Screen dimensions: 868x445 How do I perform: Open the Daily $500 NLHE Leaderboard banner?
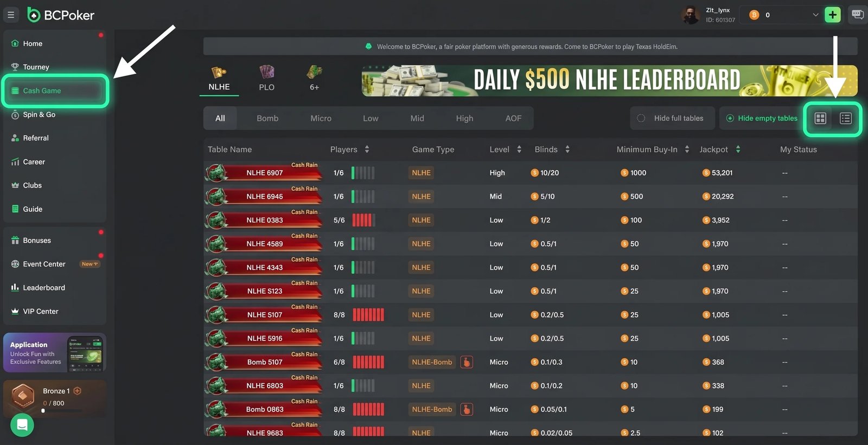610,81
